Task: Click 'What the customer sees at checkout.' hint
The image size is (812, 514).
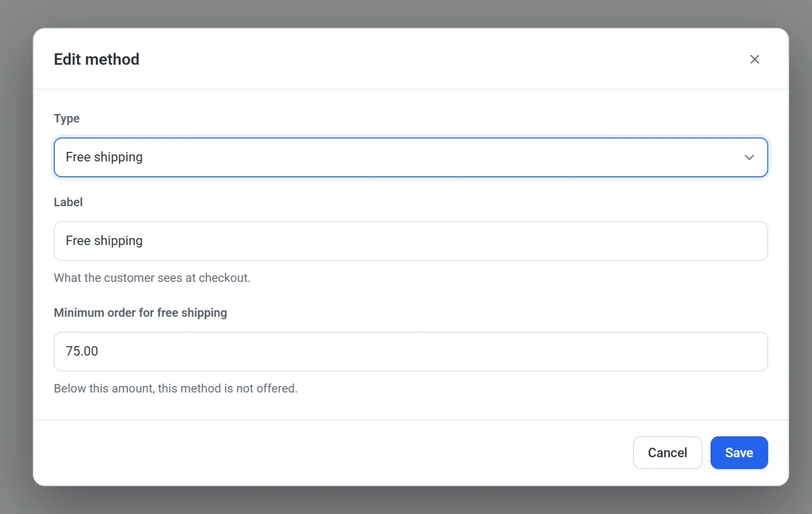Action: [x=152, y=278]
